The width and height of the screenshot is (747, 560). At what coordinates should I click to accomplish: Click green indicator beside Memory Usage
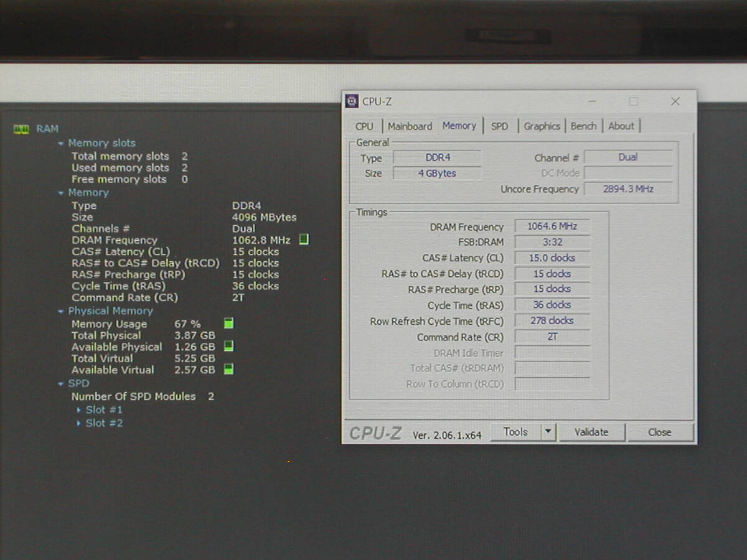coord(229,324)
